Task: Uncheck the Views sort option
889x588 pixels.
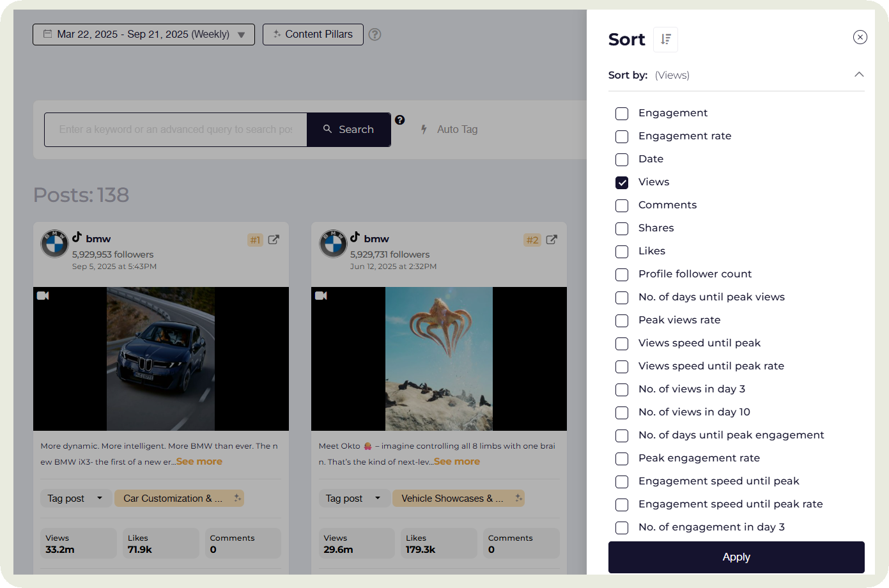Action: 622,183
